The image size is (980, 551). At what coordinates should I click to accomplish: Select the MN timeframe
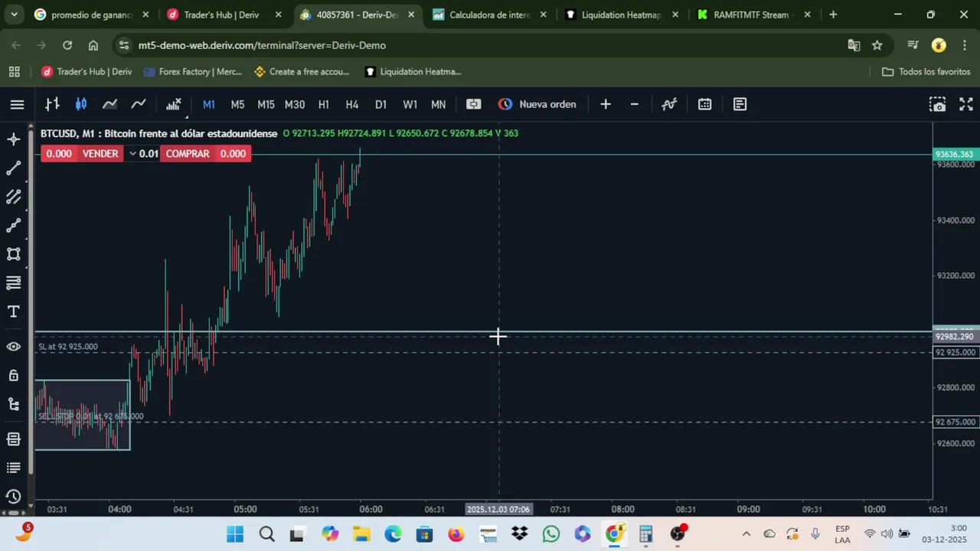tap(439, 104)
